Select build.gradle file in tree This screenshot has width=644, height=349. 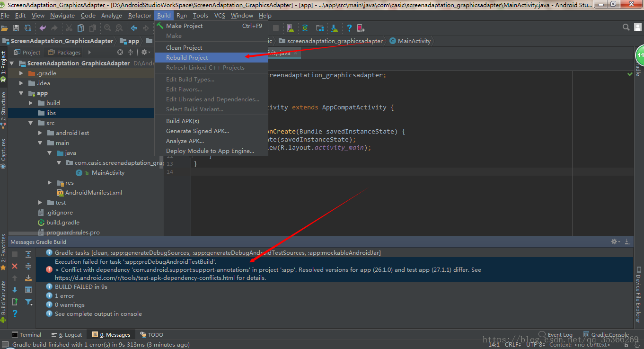(x=62, y=223)
